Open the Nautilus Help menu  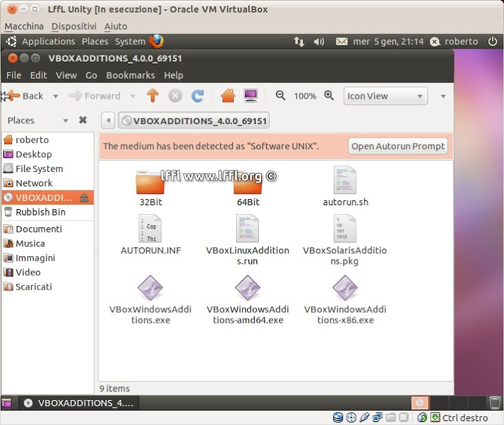point(174,75)
